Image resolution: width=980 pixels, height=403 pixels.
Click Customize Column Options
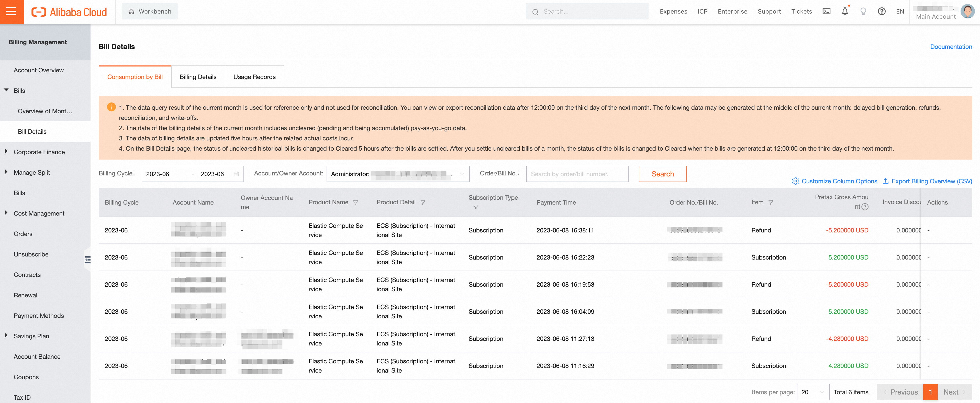coord(835,181)
